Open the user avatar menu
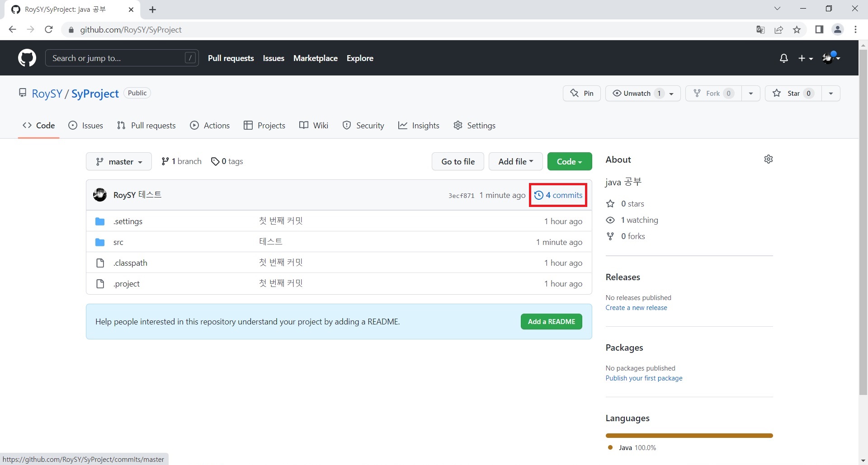Viewport: 868px width, 465px height. click(831, 58)
